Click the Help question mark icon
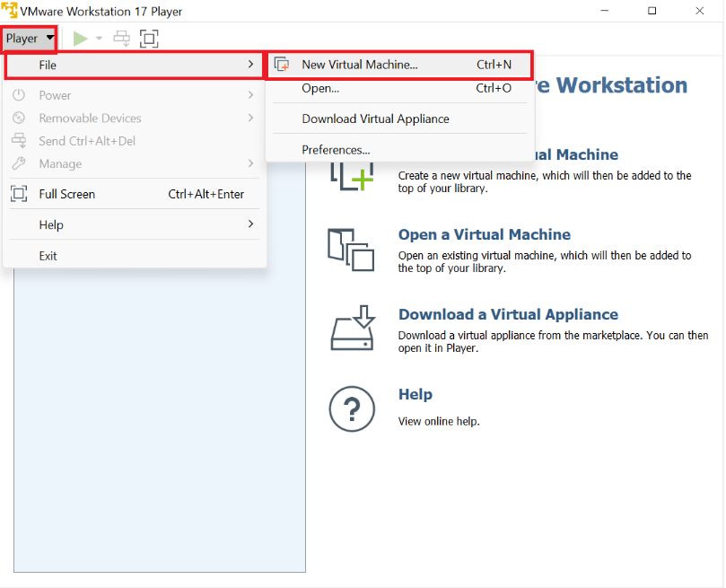The height and width of the screenshot is (588, 726). (352, 409)
